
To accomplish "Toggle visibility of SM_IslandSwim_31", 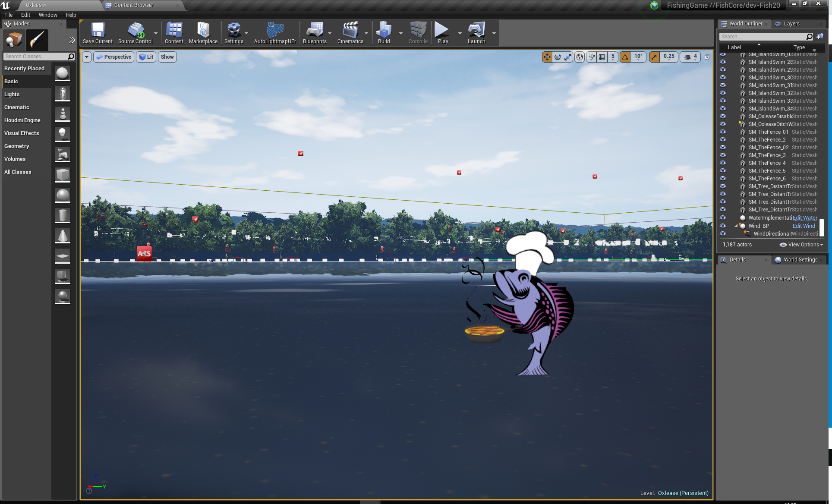I will coord(723,85).
